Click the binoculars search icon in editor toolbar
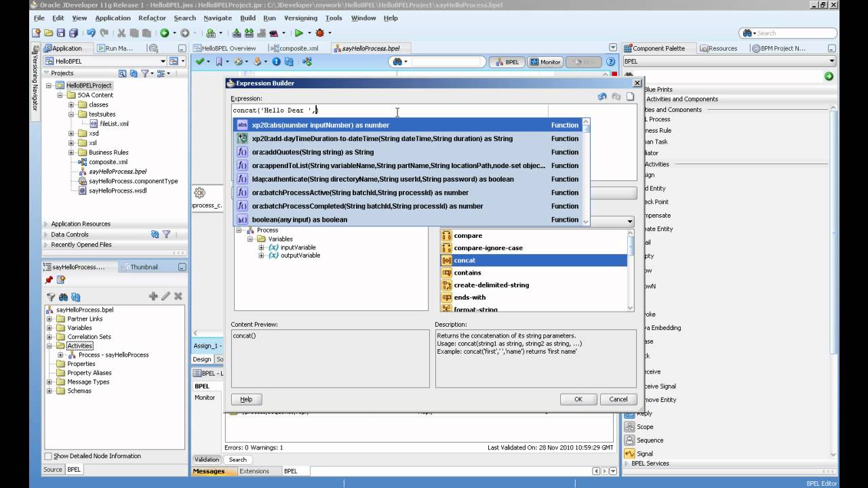Screen dimensions: 868x488 (397, 62)
